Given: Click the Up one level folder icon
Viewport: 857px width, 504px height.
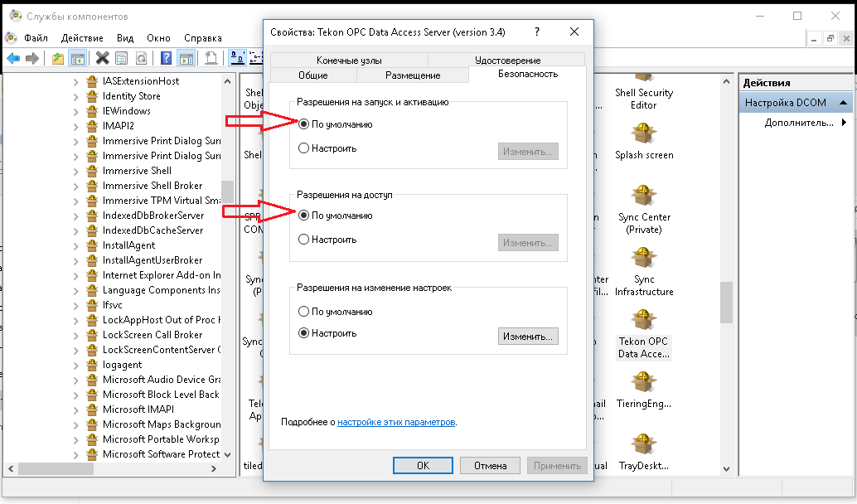Looking at the screenshot, I should pos(57,58).
